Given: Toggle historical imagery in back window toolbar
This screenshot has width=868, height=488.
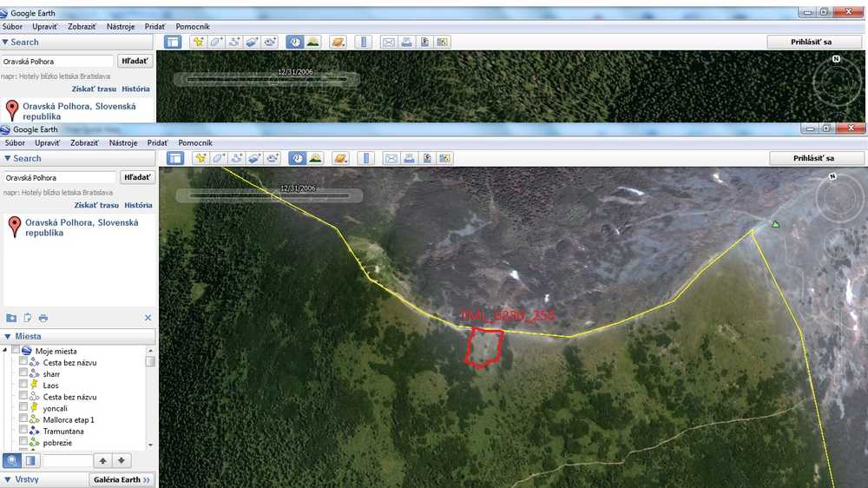Looking at the screenshot, I should point(294,42).
